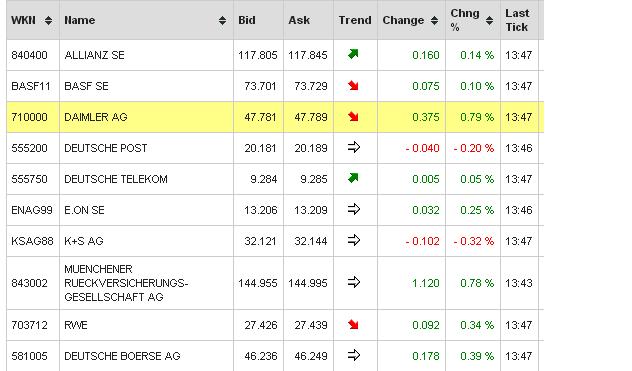
Task: Open the DEUTSCHE BOERSE AG stock name
Action: [122, 356]
